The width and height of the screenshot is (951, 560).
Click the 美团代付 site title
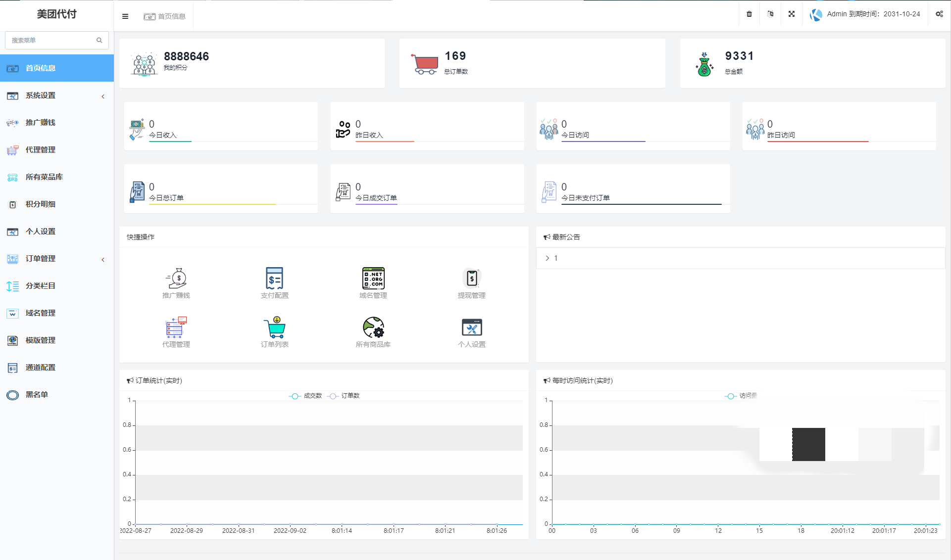(x=57, y=14)
